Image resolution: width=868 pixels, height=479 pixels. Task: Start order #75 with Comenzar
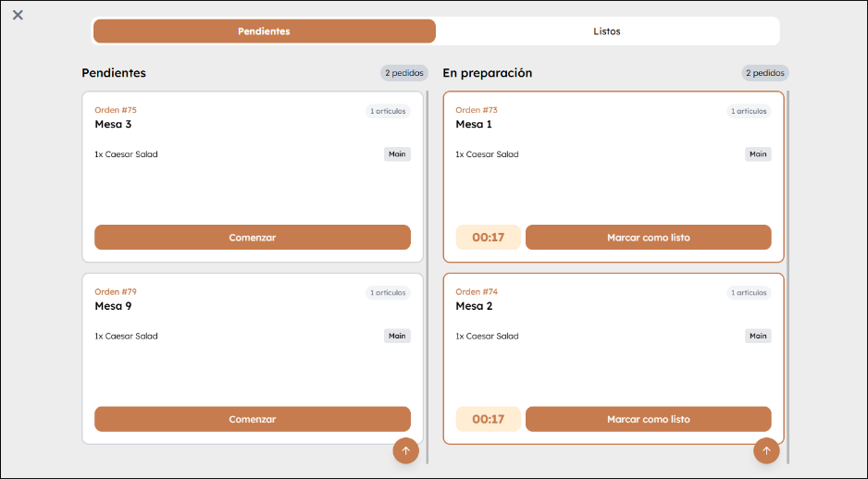pyautogui.click(x=253, y=238)
